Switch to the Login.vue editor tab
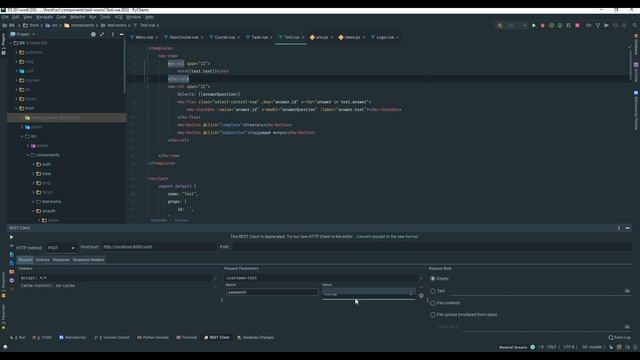 [x=385, y=37]
